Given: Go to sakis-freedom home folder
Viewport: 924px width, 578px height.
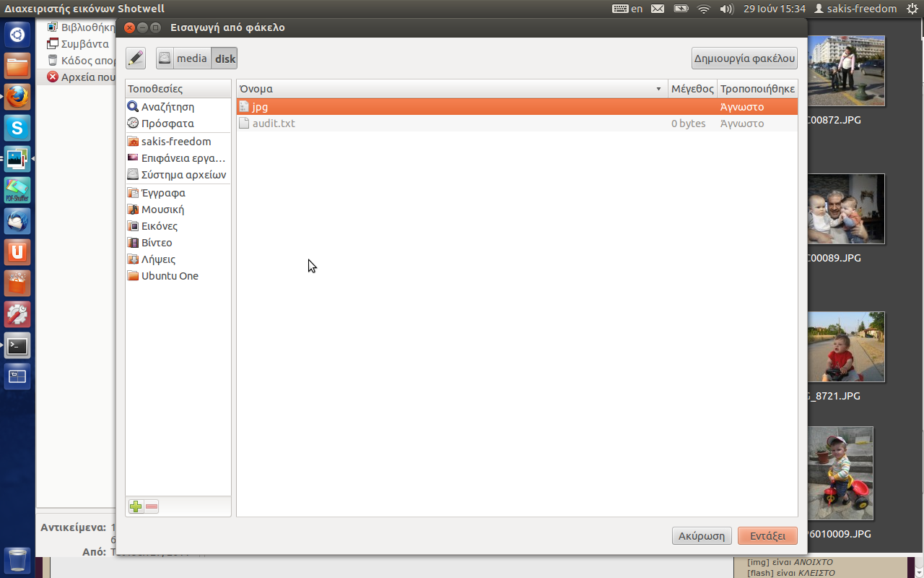Looking at the screenshot, I should point(175,142).
